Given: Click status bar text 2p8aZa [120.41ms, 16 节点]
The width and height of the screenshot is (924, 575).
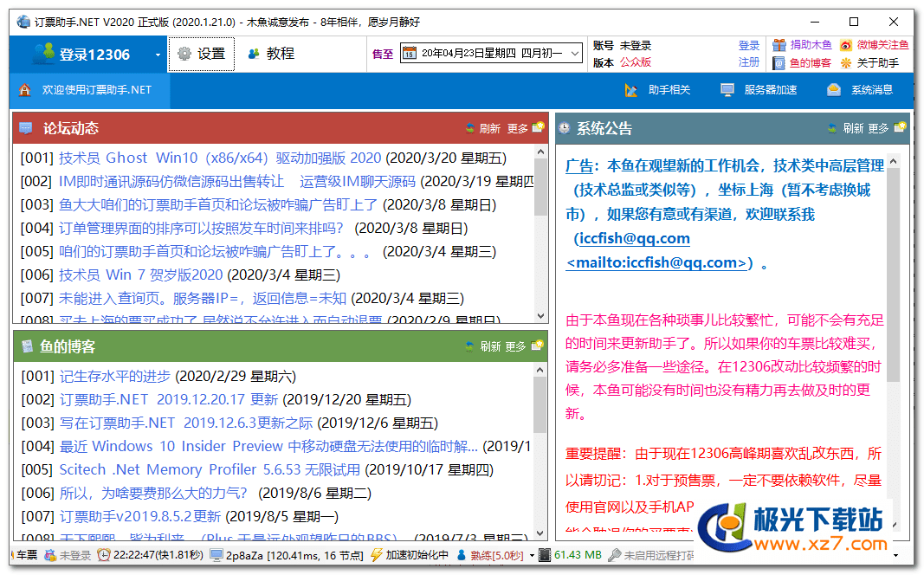Looking at the screenshot, I should coord(294,555).
